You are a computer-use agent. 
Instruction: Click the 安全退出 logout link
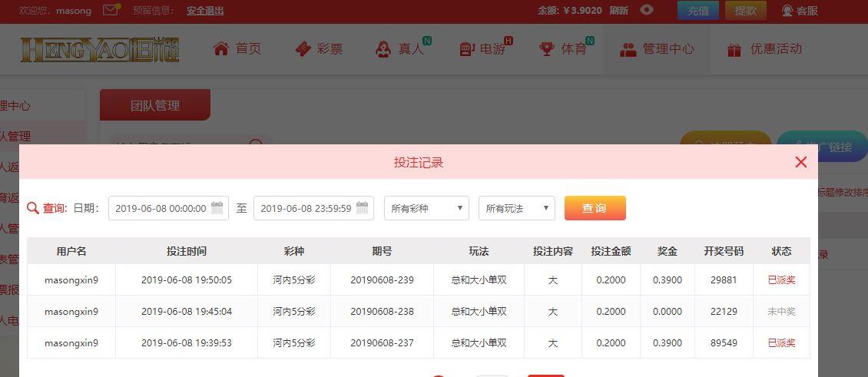click(x=205, y=11)
